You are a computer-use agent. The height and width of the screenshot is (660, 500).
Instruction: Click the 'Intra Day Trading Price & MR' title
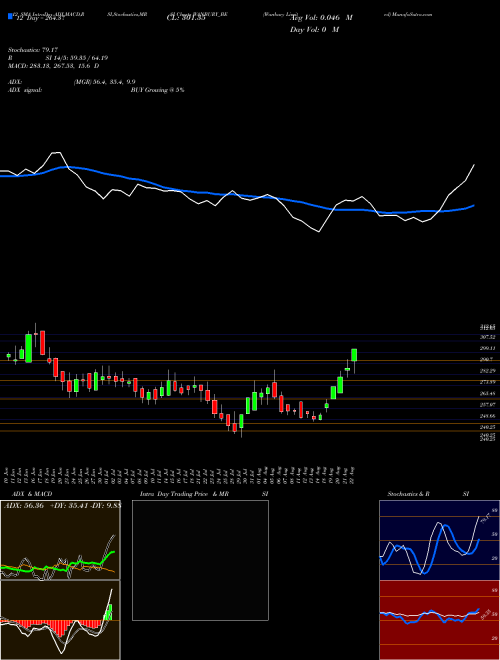point(184,494)
